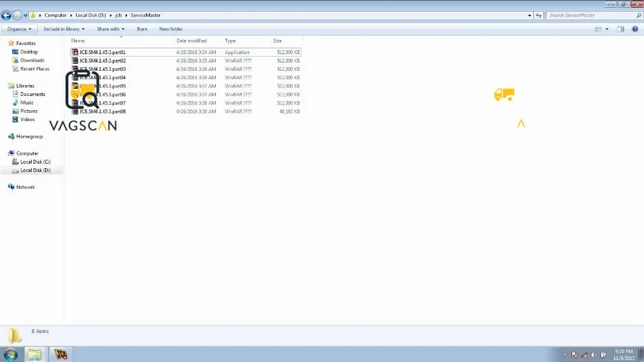Click the Back navigation arrow
644x362 pixels.
click(x=6, y=15)
